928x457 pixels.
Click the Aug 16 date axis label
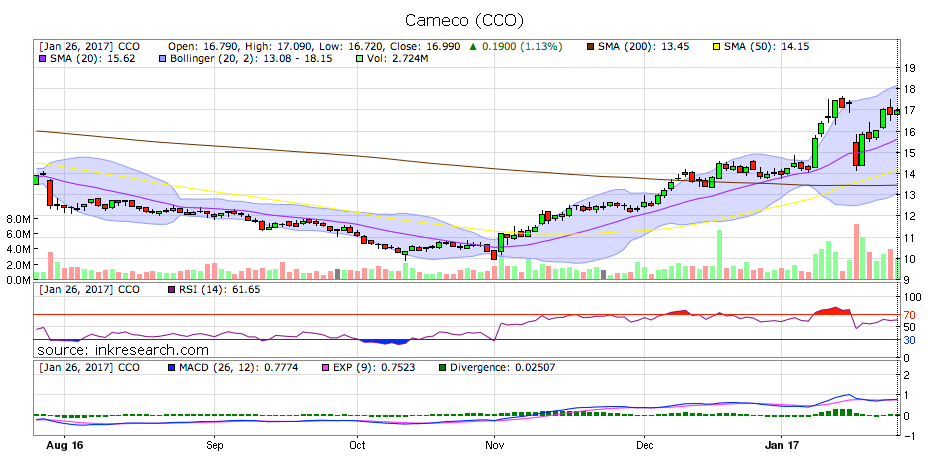64,446
